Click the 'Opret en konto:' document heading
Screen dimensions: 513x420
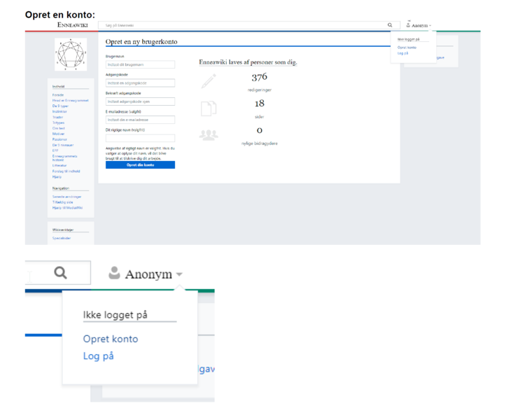point(60,15)
